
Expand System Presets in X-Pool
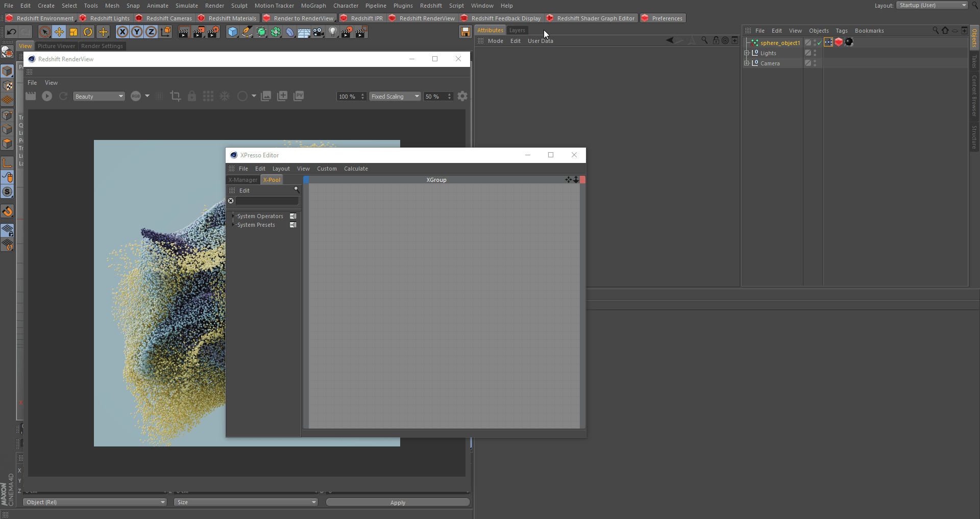point(233,225)
